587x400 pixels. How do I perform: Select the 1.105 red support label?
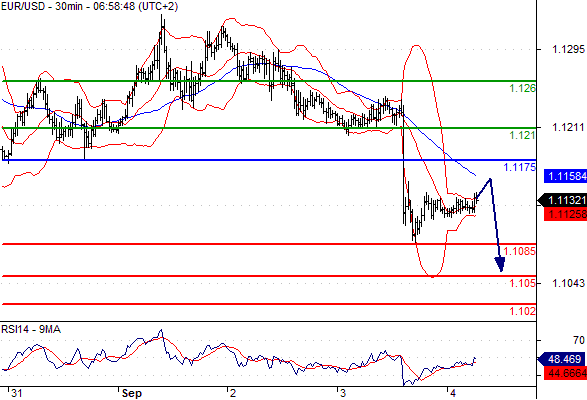(x=523, y=283)
